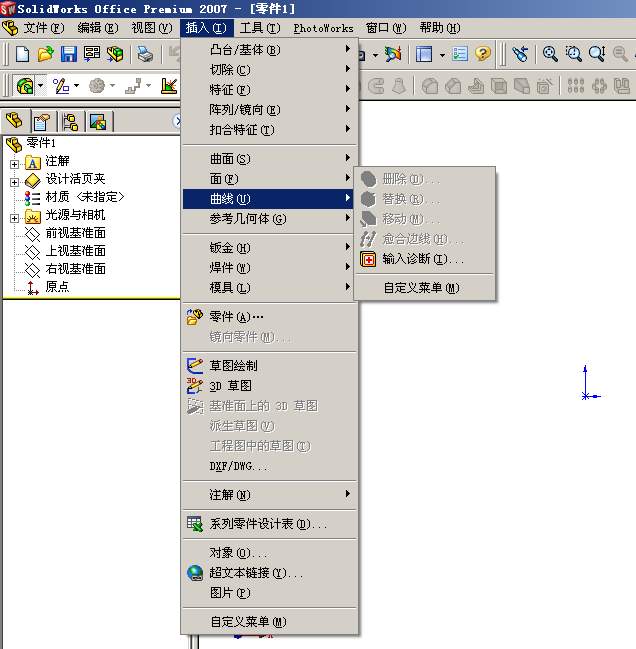
Task: Open the 钣金(H) submenu
Action: point(269,248)
